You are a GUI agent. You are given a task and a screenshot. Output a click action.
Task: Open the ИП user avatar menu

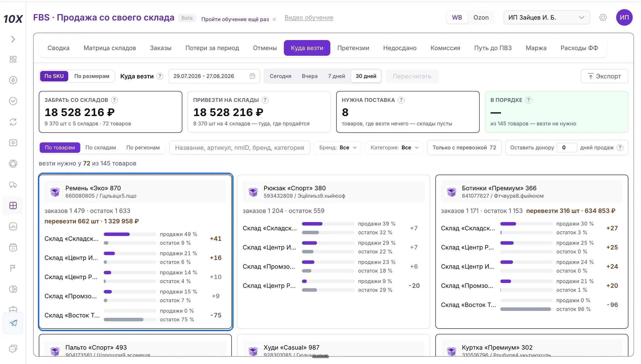624,17
